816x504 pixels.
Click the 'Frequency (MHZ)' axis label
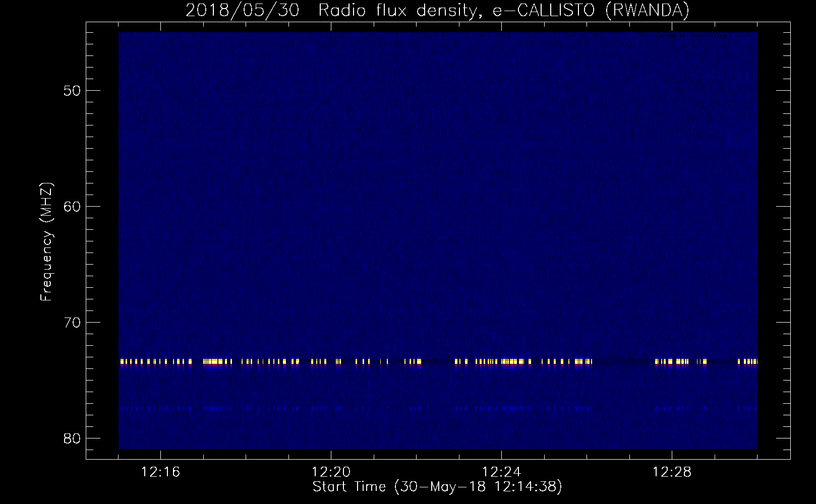(x=46, y=242)
